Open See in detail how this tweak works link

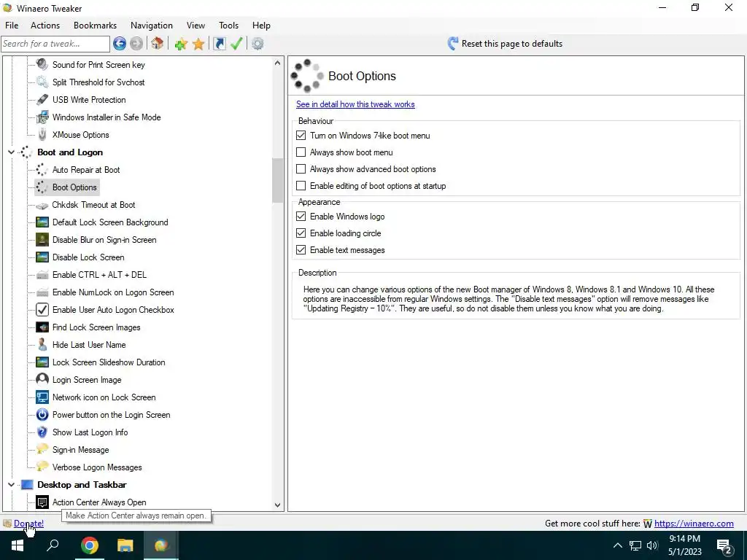355,104
